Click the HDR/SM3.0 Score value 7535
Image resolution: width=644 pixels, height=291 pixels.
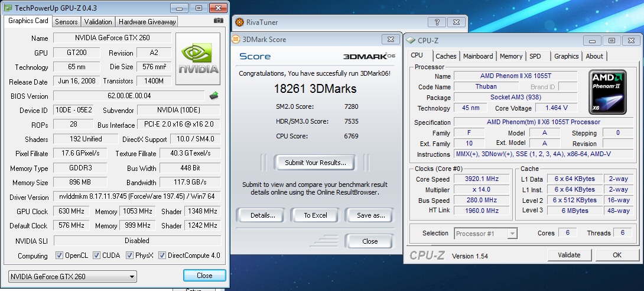coord(351,121)
